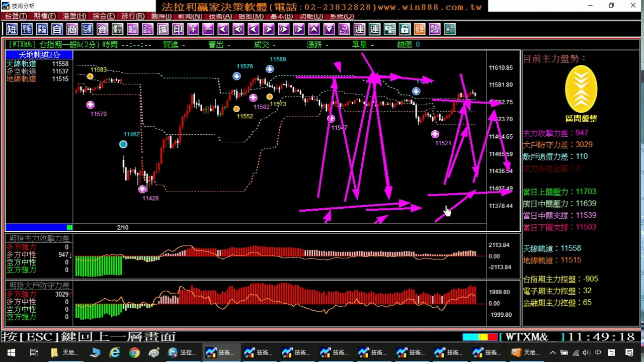Image resolution: width=644 pixels, height=362 pixels.
Task: Open the notification center icon
Action: 629,352
